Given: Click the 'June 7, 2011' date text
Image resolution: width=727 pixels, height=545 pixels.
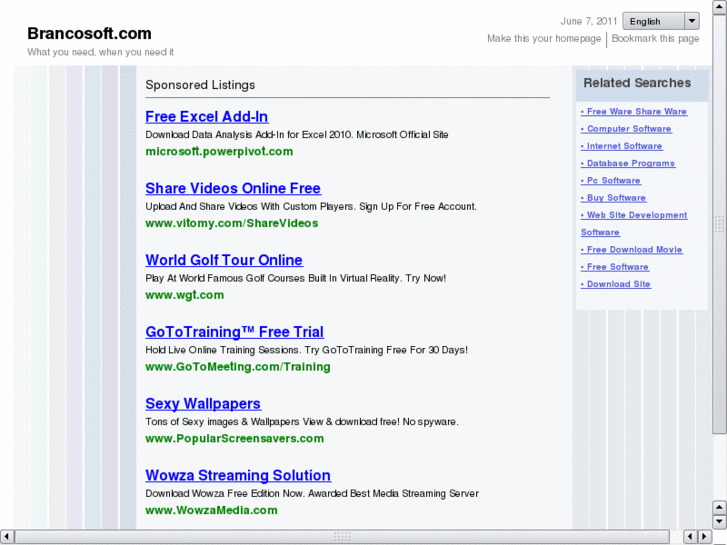Looking at the screenshot, I should (589, 21).
